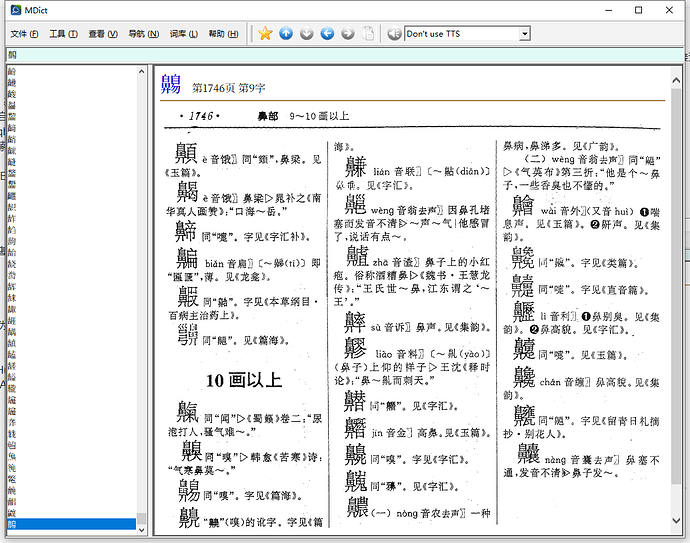Open the 导航(N) menu
The height and width of the screenshot is (543, 690).
(143, 34)
